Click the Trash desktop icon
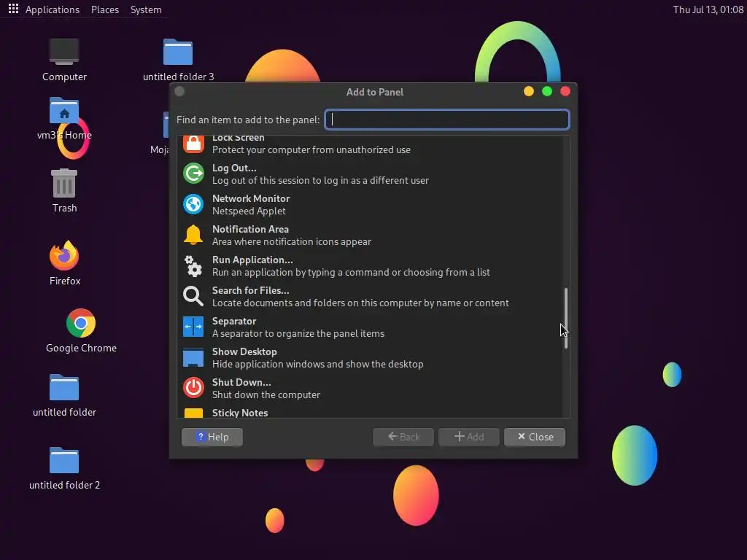Screen dimensions: 747x560 pyautogui.click(x=64, y=183)
